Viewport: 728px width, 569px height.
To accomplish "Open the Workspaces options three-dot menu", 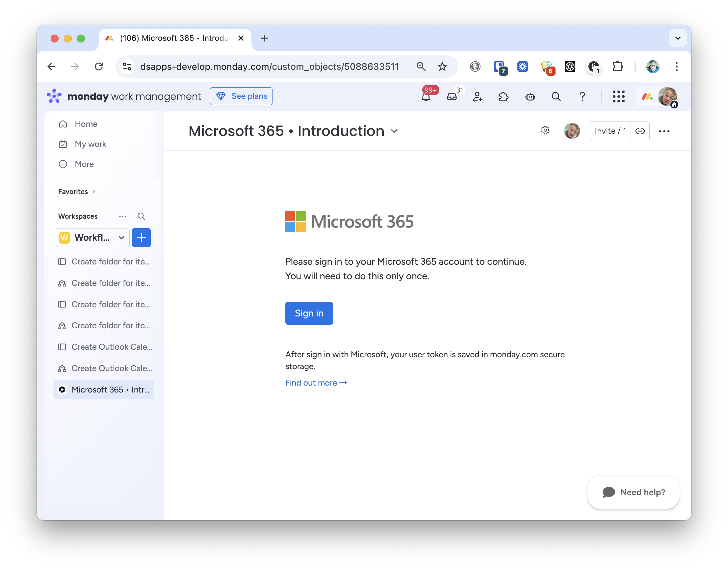I will pyautogui.click(x=122, y=216).
